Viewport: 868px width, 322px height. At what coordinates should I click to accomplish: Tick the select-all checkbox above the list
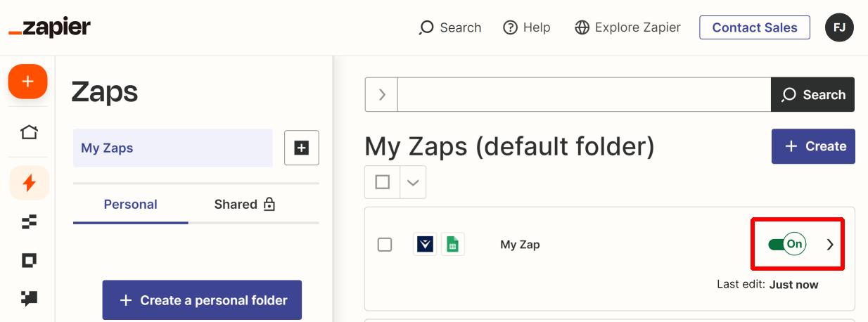tap(383, 182)
